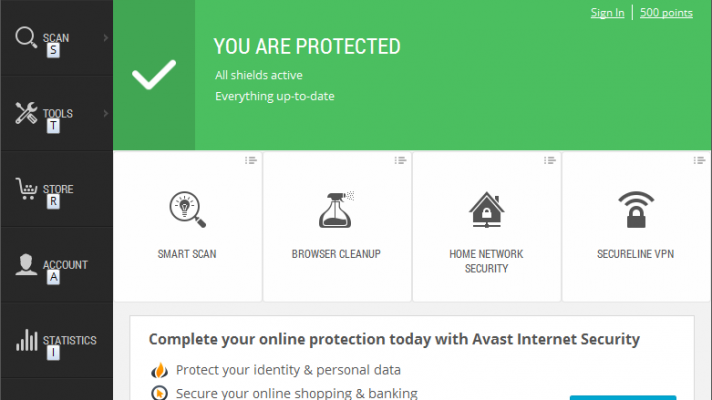Select the Account person icon

click(26, 264)
